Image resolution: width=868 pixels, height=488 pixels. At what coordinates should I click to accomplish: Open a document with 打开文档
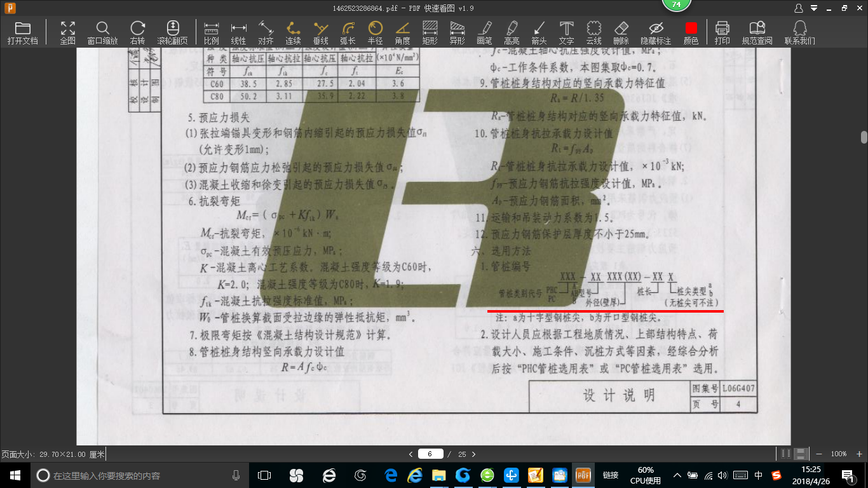click(x=23, y=32)
